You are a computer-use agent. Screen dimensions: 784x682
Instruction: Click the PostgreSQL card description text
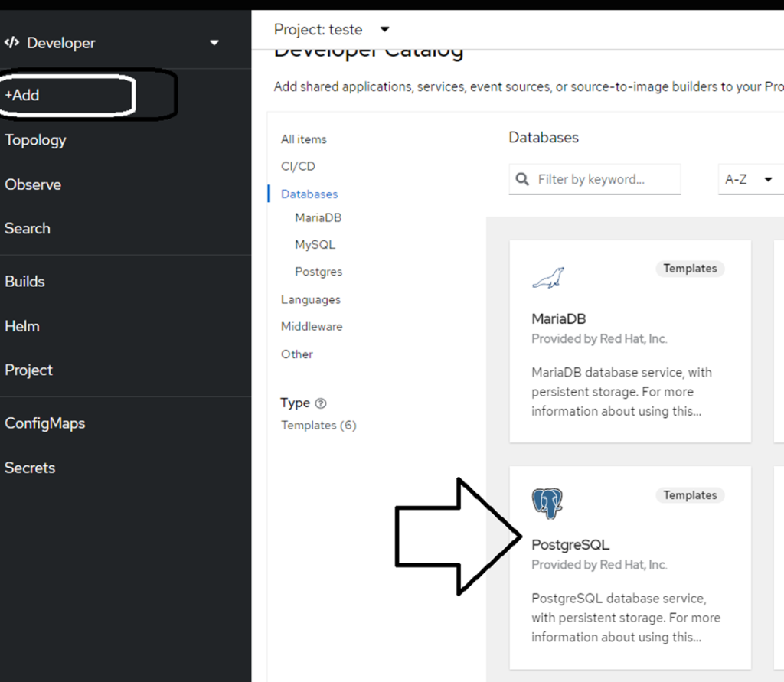click(x=626, y=618)
